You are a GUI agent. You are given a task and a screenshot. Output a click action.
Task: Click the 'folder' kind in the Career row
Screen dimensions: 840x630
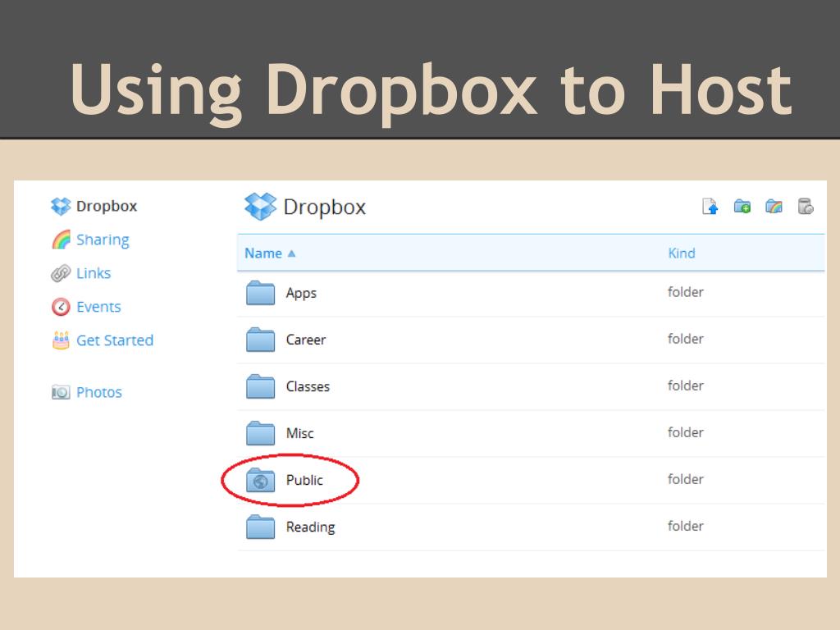(685, 339)
